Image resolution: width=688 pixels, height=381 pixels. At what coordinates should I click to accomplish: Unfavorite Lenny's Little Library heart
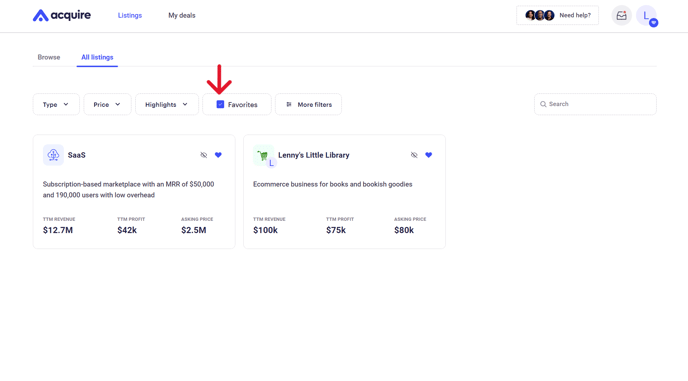429,155
